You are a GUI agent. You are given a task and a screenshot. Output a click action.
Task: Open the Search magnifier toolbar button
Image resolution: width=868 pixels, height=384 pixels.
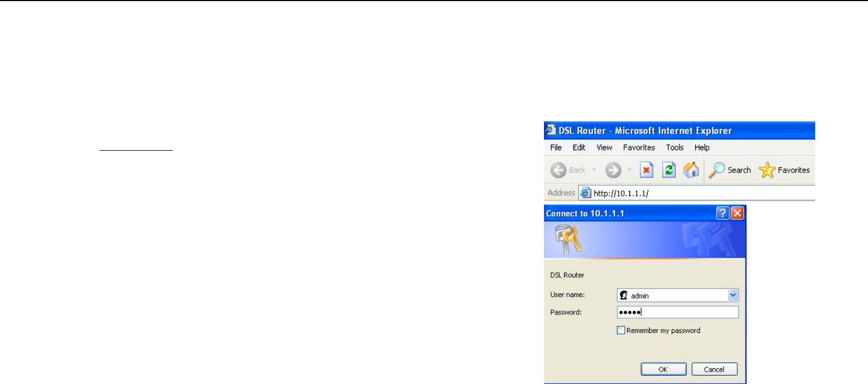pyautogui.click(x=730, y=170)
